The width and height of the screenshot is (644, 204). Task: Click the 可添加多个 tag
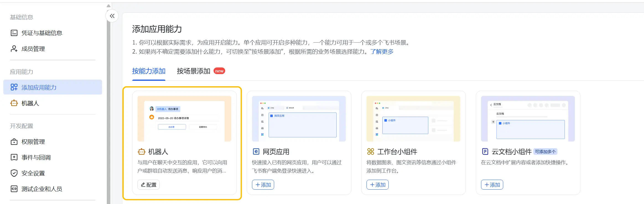(545, 151)
